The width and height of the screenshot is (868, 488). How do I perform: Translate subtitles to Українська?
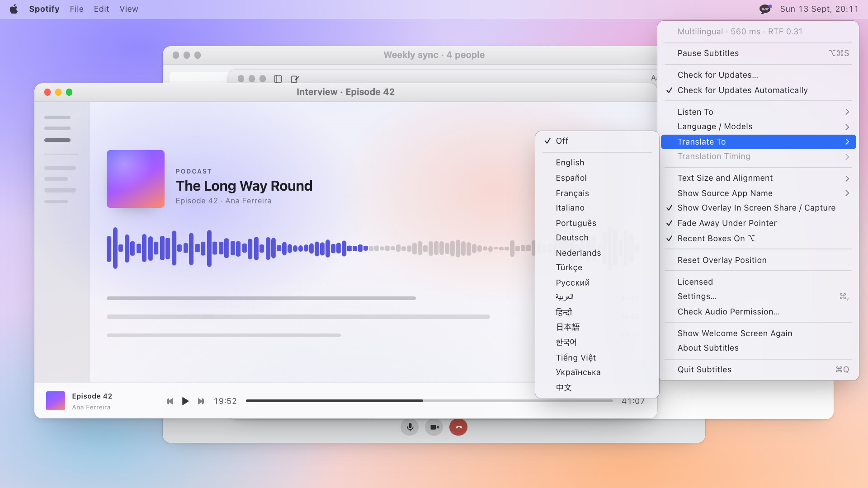click(597, 372)
